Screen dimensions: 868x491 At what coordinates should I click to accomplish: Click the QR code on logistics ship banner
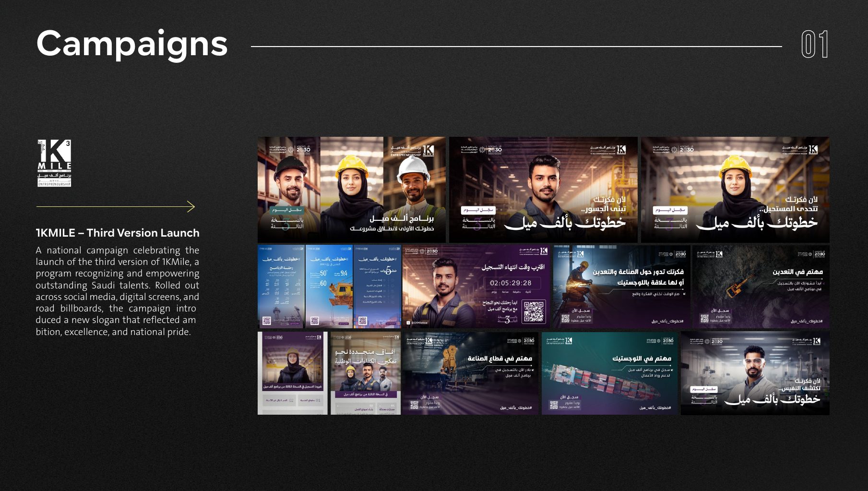[554, 405]
